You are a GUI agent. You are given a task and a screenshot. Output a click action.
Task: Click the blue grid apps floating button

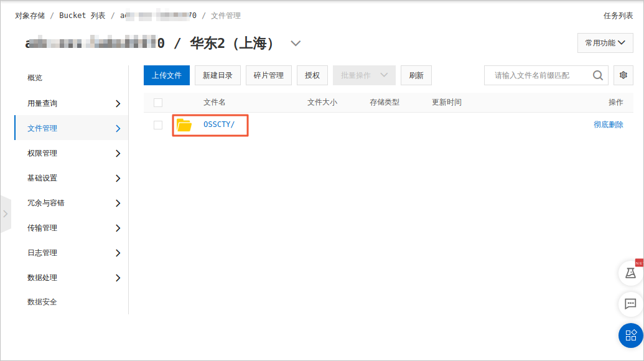[x=630, y=335]
